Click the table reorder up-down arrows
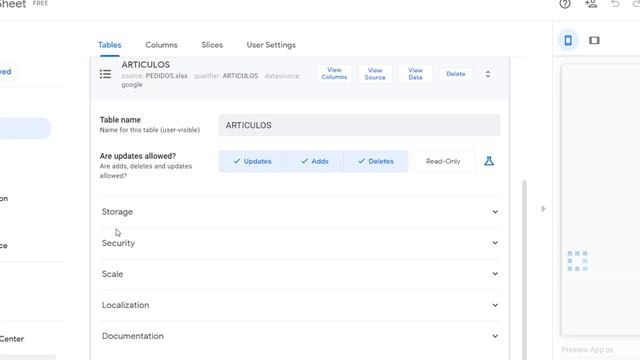This screenshot has height=360, width=640. point(488,74)
